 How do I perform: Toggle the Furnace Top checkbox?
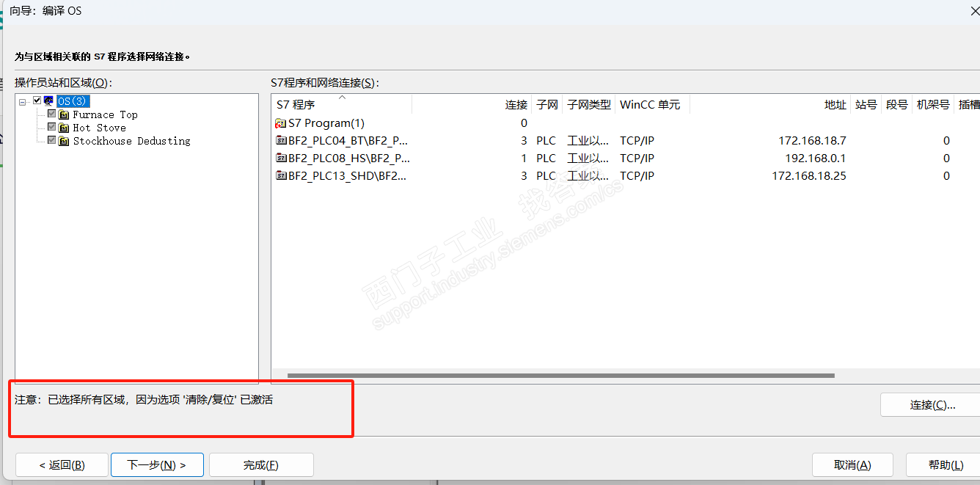pos(51,114)
